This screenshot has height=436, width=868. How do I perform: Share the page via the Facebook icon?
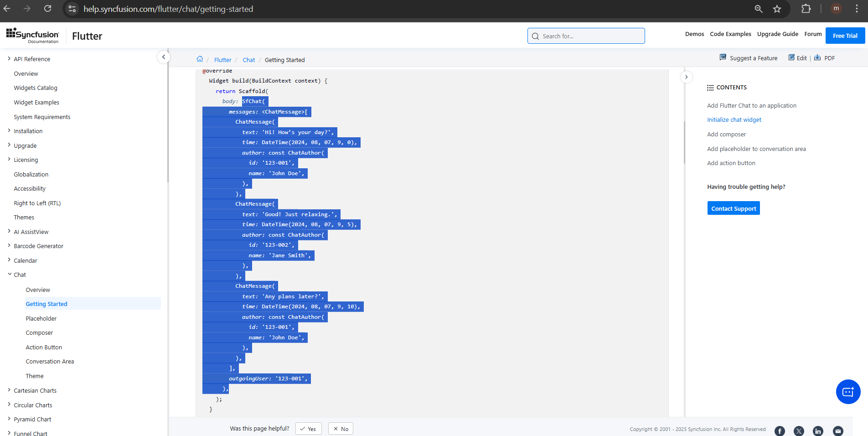click(x=780, y=431)
